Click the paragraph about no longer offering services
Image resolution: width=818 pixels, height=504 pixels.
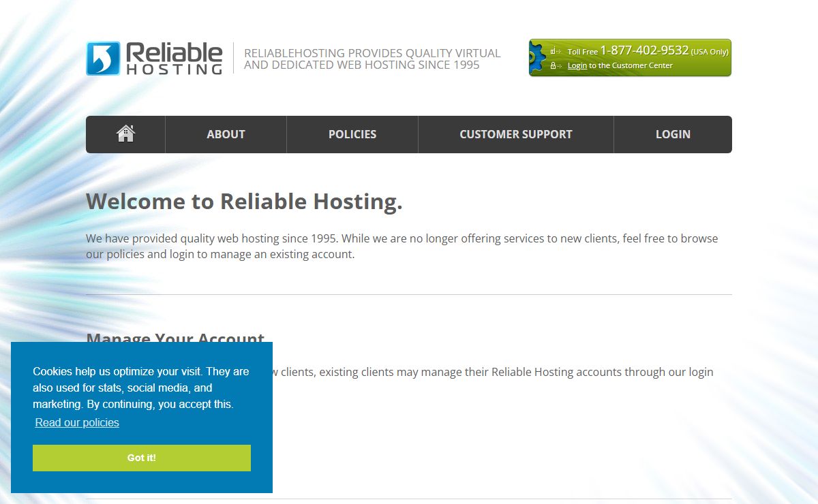pos(402,247)
